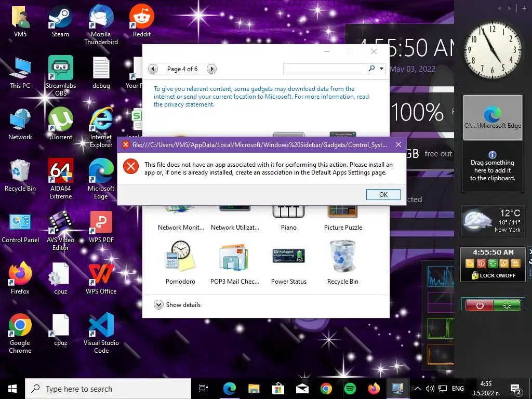Screen dimensions: 532x399
Task: Select the Network desktop icon
Action: coord(20,124)
